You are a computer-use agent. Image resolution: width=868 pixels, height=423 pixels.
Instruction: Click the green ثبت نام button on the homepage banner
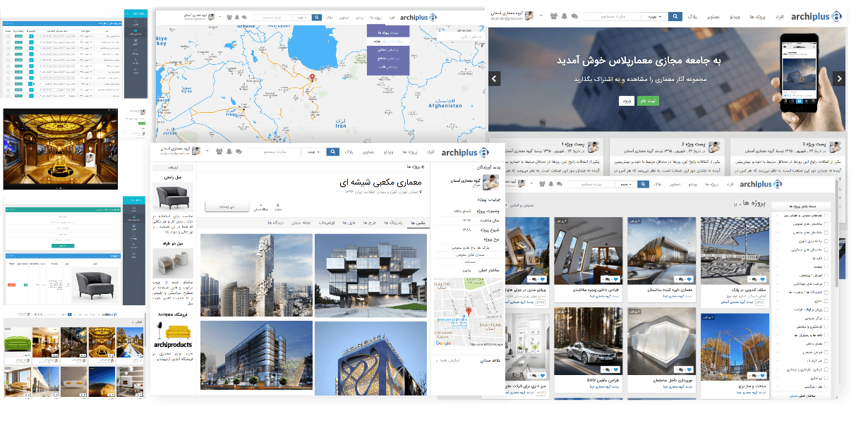[649, 101]
